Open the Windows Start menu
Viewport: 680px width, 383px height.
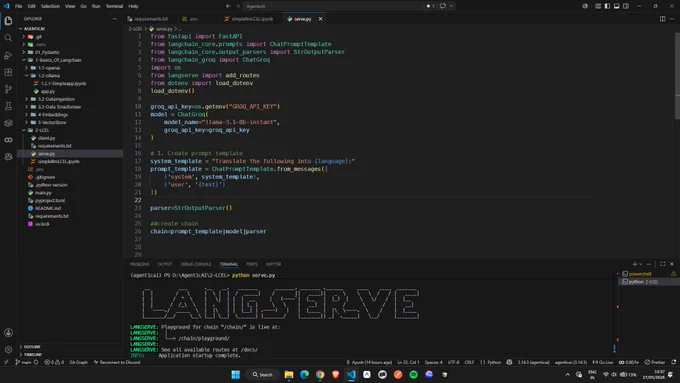point(235,374)
